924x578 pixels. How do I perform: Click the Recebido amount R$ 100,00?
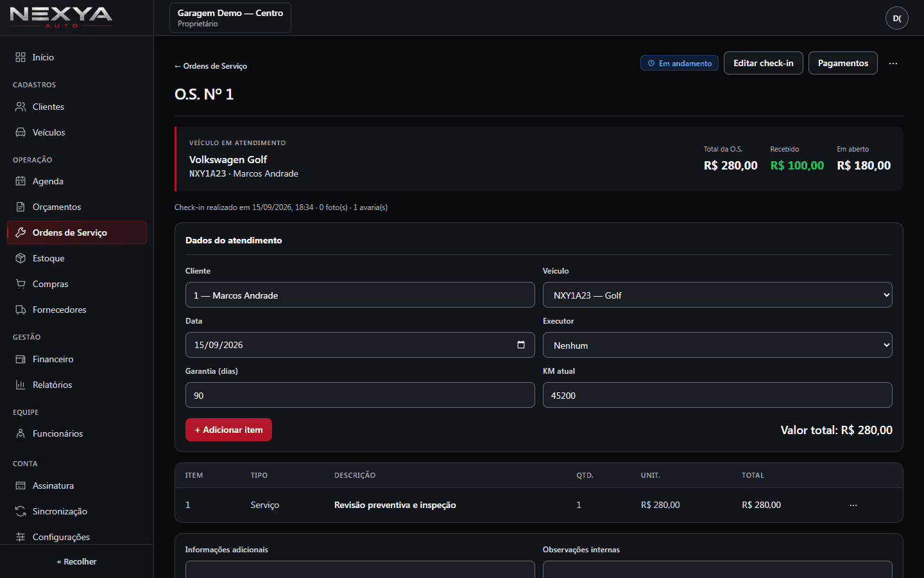pyautogui.click(x=797, y=166)
